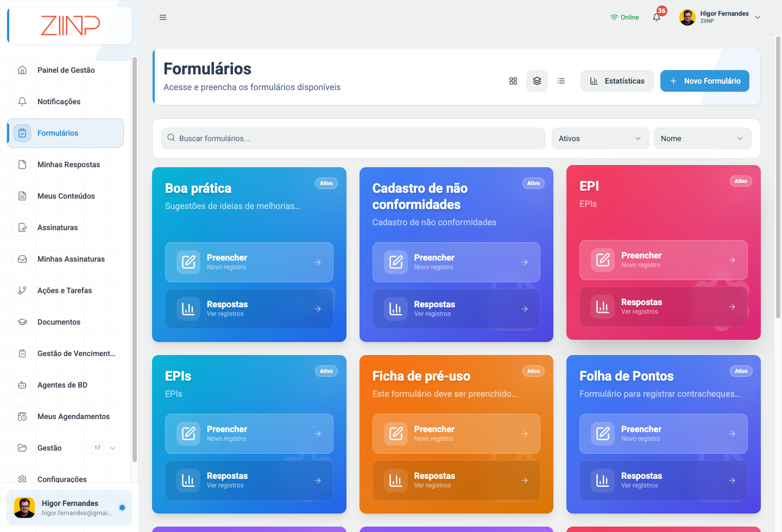Viewport: 782px width, 532px height.
Task: Click the Meus Agendamentos calendar icon
Action: pyautogui.click(x=22, y=416)
